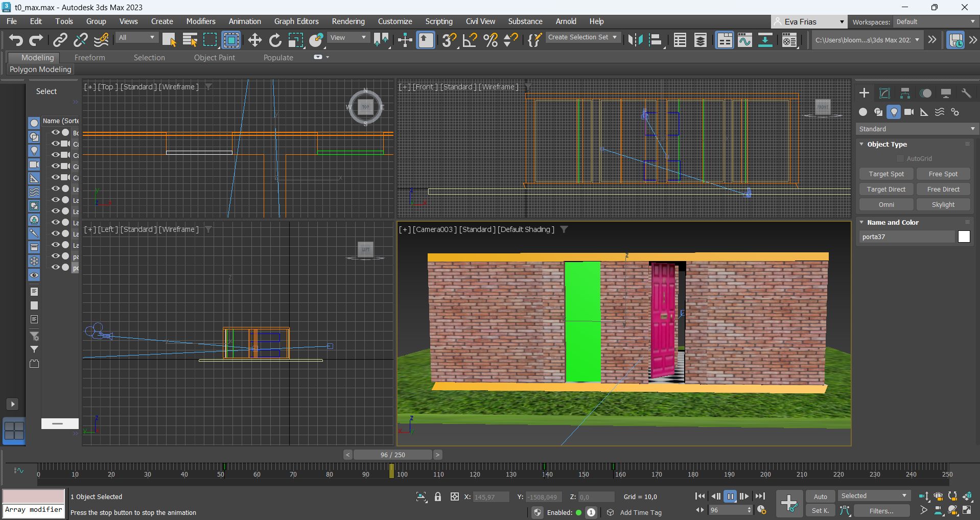The image size is (980, 520).
Task: Click the Undo arrow icon
Action: 16,40
